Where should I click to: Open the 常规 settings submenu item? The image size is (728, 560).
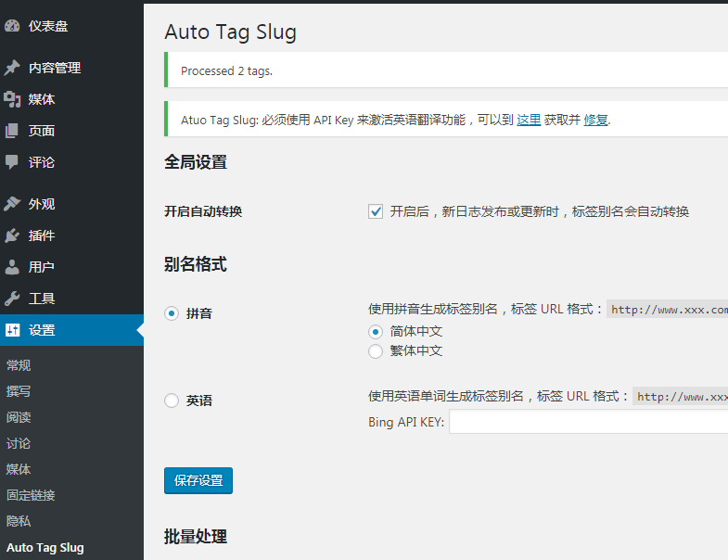[19, 365]
